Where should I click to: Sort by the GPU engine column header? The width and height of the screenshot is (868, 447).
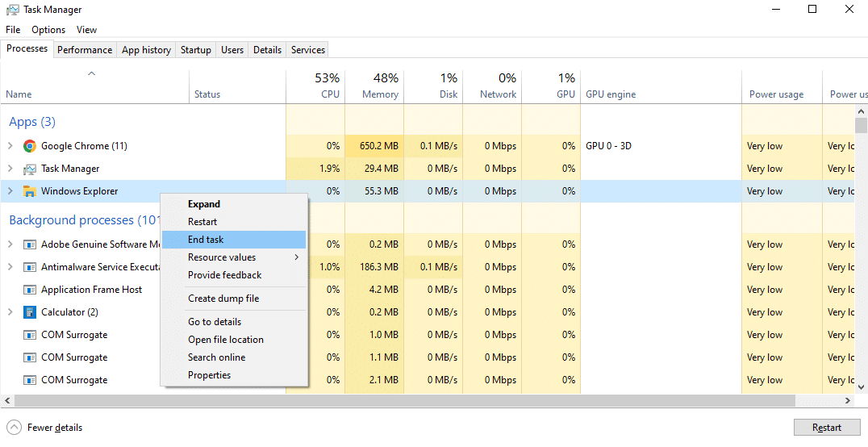[x=661, y=87]
